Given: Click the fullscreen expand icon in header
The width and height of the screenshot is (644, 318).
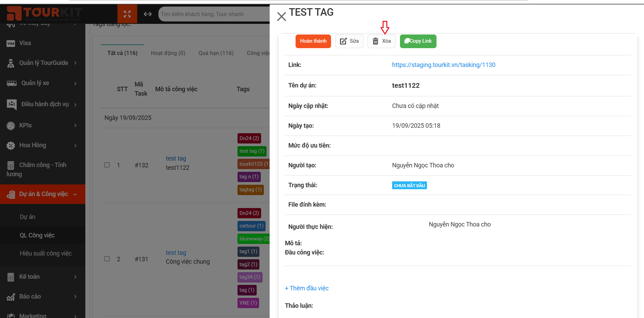Looking at the screenshot, I should [x=127, y=14].
